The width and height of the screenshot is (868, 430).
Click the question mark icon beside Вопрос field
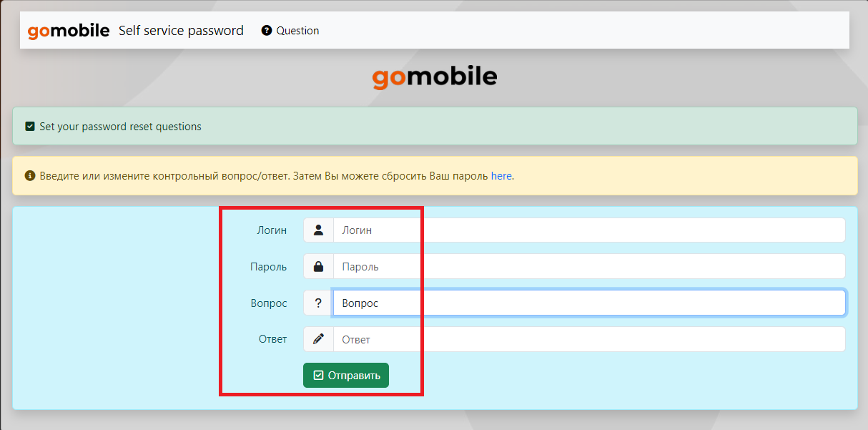coord(318,303)
